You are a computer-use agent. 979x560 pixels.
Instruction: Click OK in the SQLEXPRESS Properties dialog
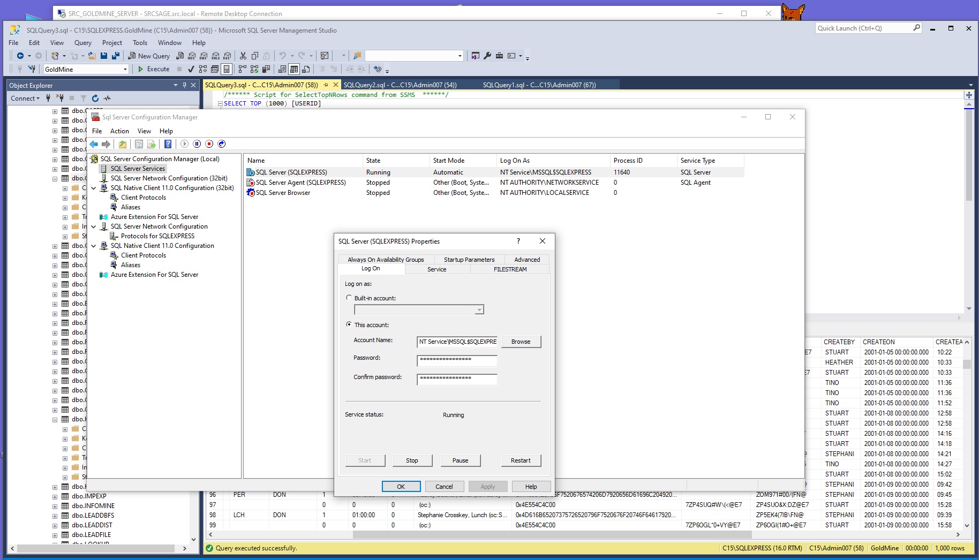point(401,487)
